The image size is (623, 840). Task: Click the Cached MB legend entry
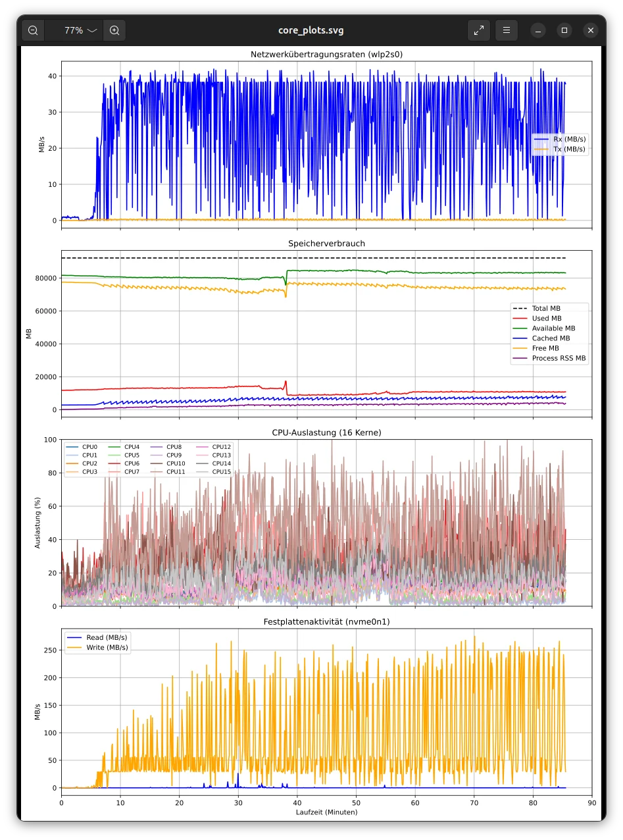[x=541, y=338]
